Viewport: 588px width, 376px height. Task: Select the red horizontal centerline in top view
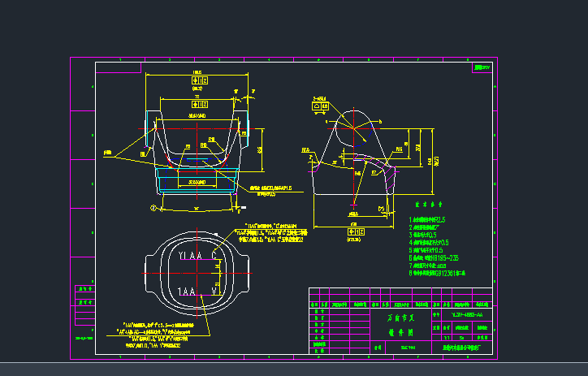tap(197, 274)
